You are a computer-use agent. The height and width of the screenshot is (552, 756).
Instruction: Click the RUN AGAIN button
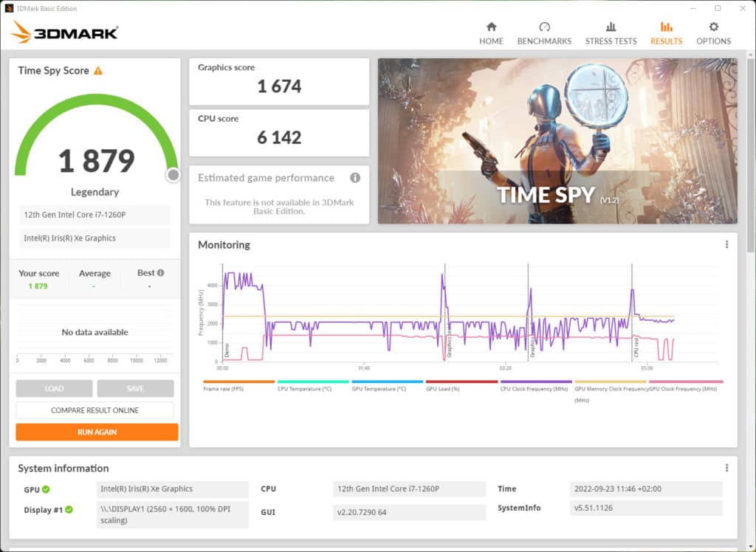coord(97,432)
